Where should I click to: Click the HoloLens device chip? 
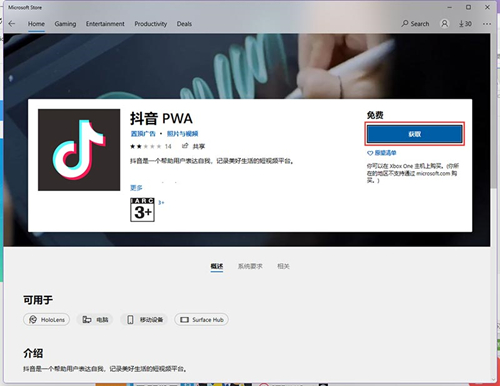(46, 320)
